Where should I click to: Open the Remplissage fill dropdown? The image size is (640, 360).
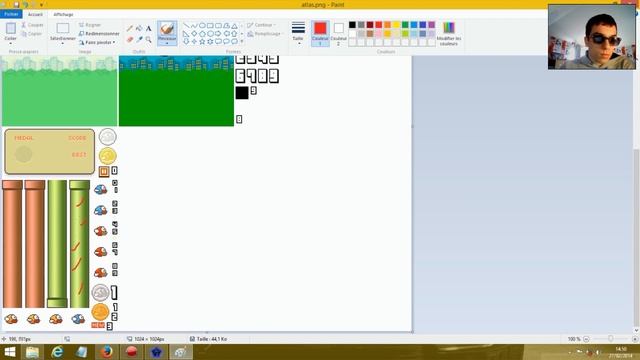(264, 34)
